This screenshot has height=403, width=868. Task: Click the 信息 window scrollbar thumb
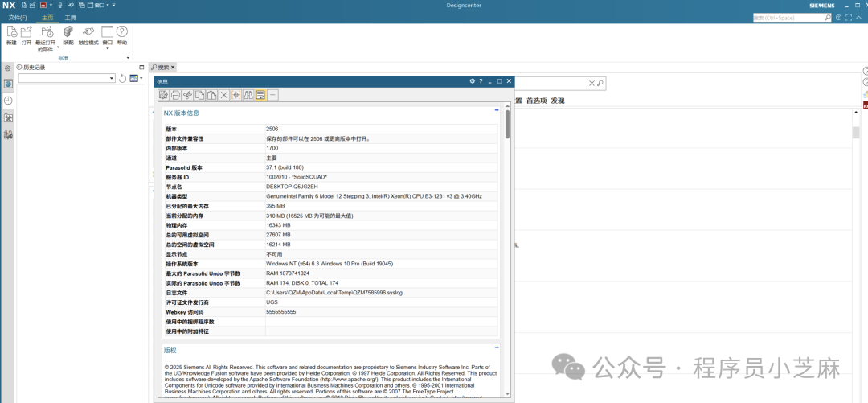(x=508, y=123)
